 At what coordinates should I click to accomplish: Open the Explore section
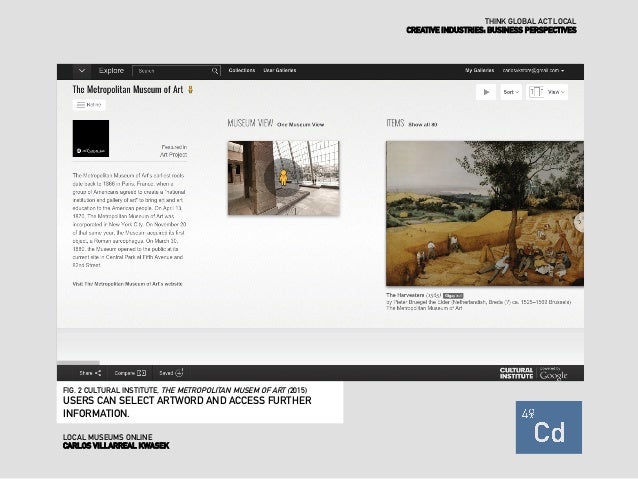(111, 70)
